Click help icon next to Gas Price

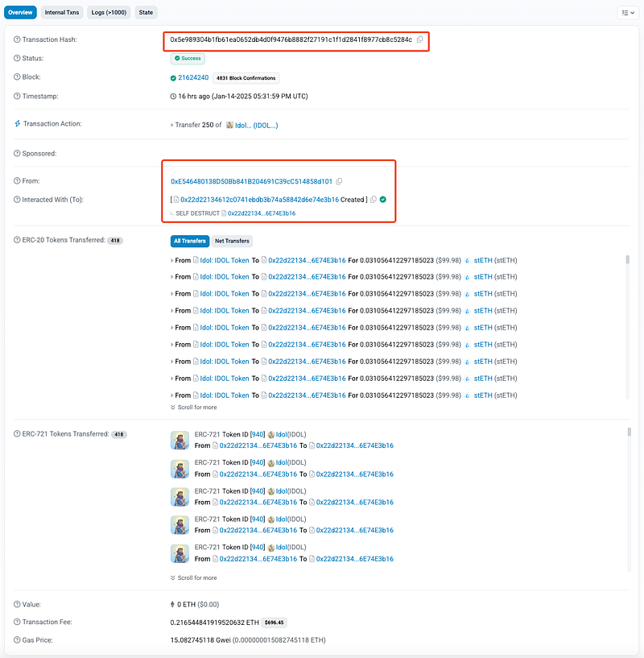18,640
